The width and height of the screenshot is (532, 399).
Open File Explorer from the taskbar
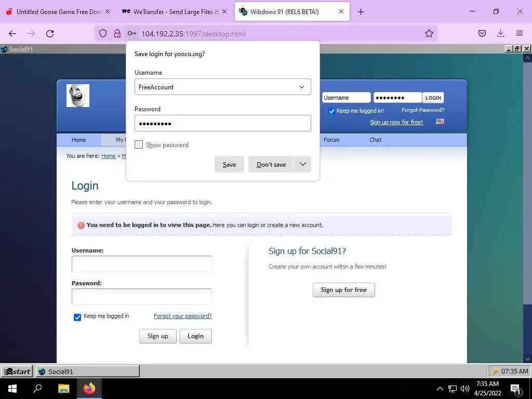click(63, 389)
